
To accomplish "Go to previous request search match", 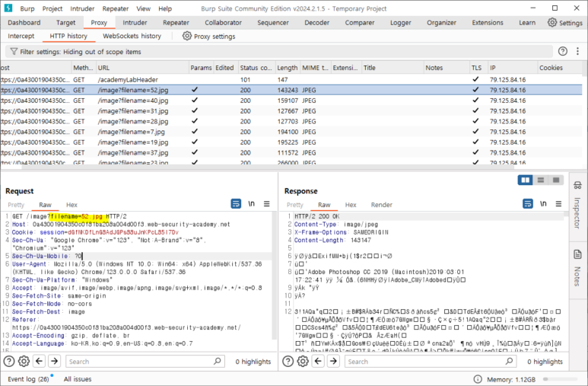I will click(39, 361).
